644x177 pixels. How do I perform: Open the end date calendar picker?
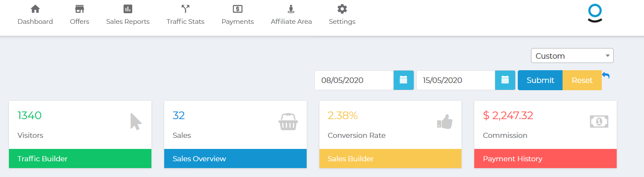(x=505, y=80)
